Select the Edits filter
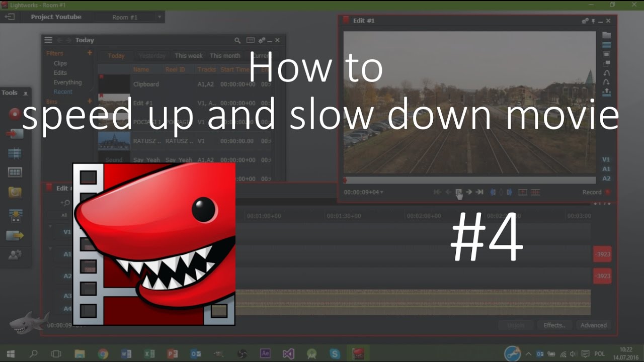 tap(60, 73)
